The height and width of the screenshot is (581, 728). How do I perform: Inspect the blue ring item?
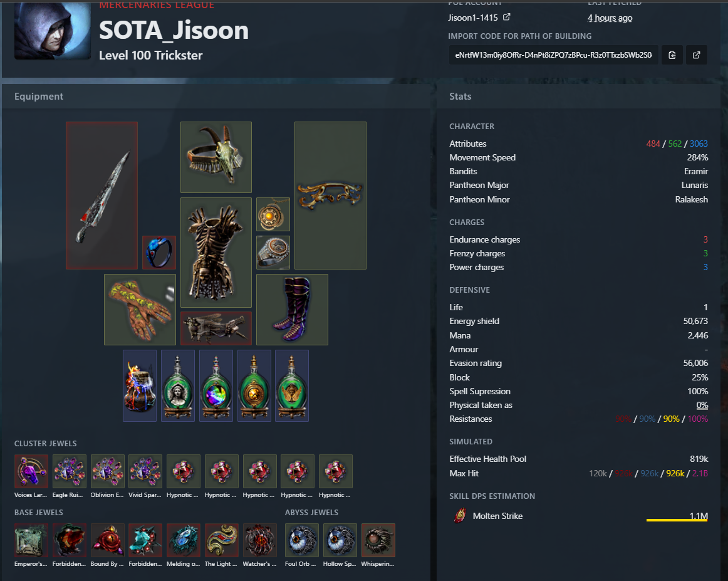pyautogui.click(x=159, y=253)
